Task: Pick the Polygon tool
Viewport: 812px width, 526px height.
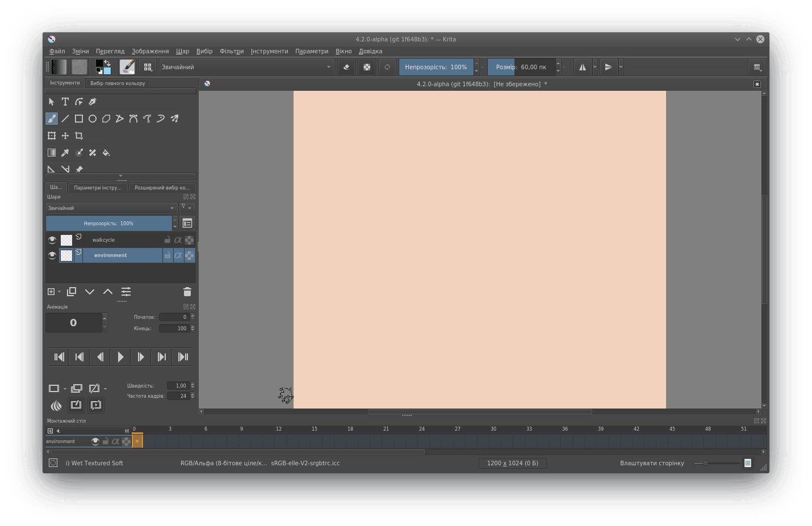Action: pyautogui.click(x=106, y=119)
